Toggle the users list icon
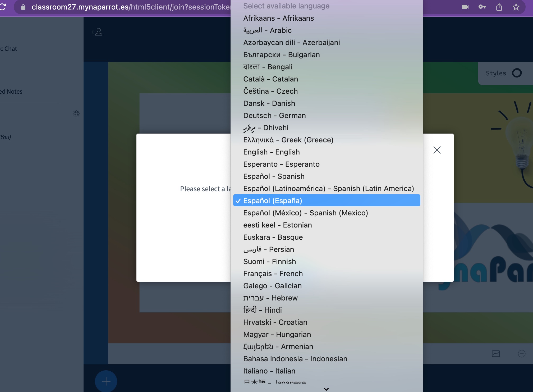 click(x=97, y=32)
